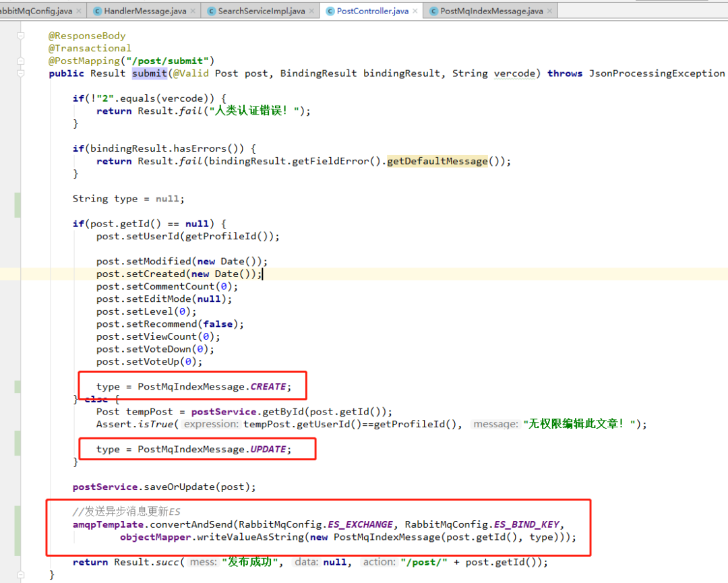Collapse the fold marker beside @PostMapping annotation

[x=21, y=61]
